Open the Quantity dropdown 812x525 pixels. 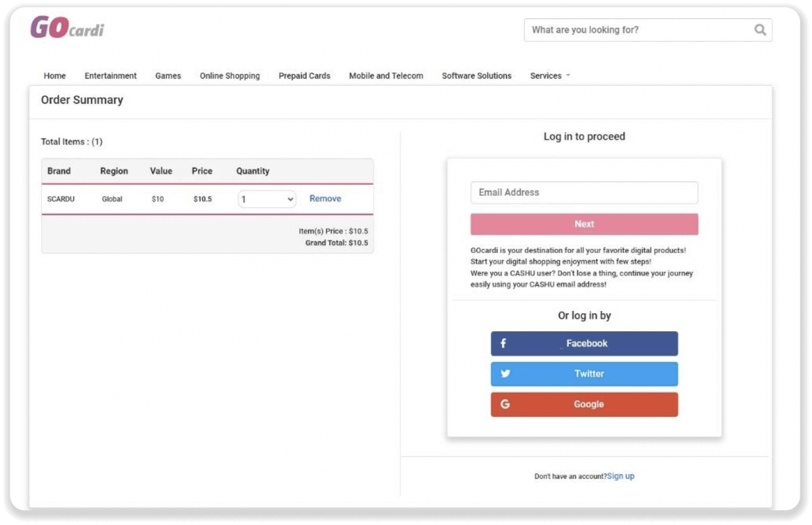pyautogui.click(x=267, y=199)
